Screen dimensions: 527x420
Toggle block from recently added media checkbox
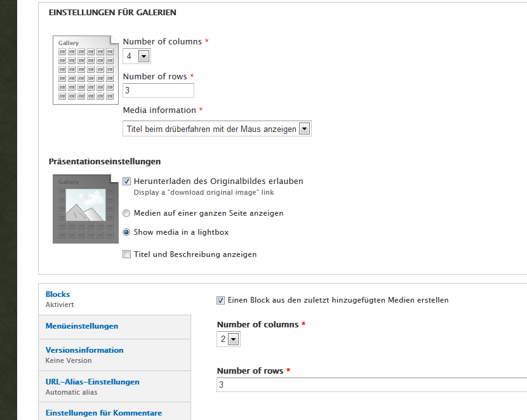[x=221, y=300]
